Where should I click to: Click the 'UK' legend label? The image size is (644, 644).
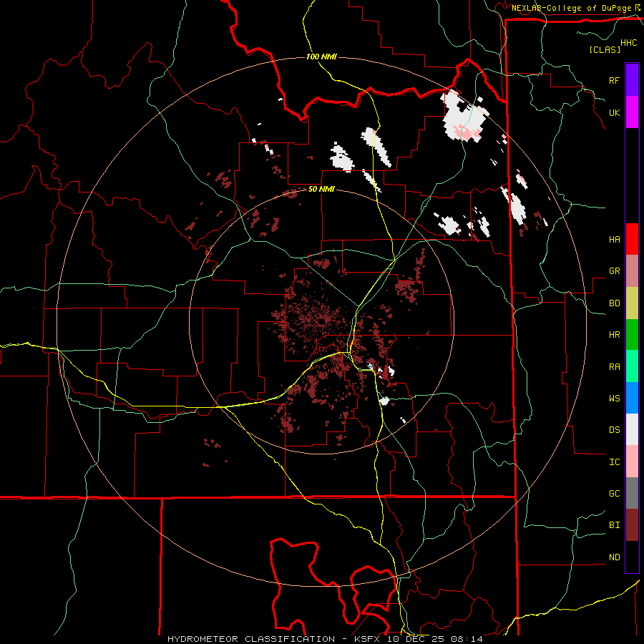click(614, 112)
